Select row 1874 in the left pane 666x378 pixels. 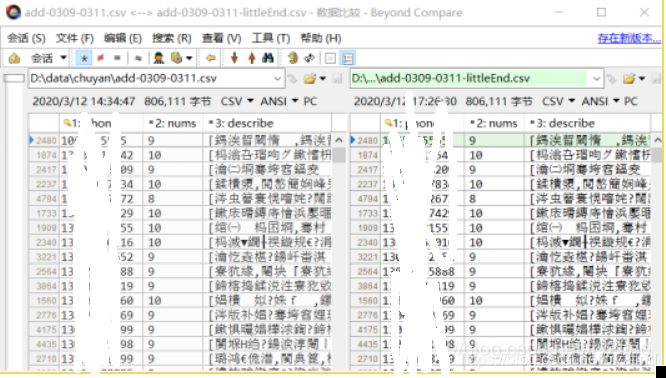180,155
